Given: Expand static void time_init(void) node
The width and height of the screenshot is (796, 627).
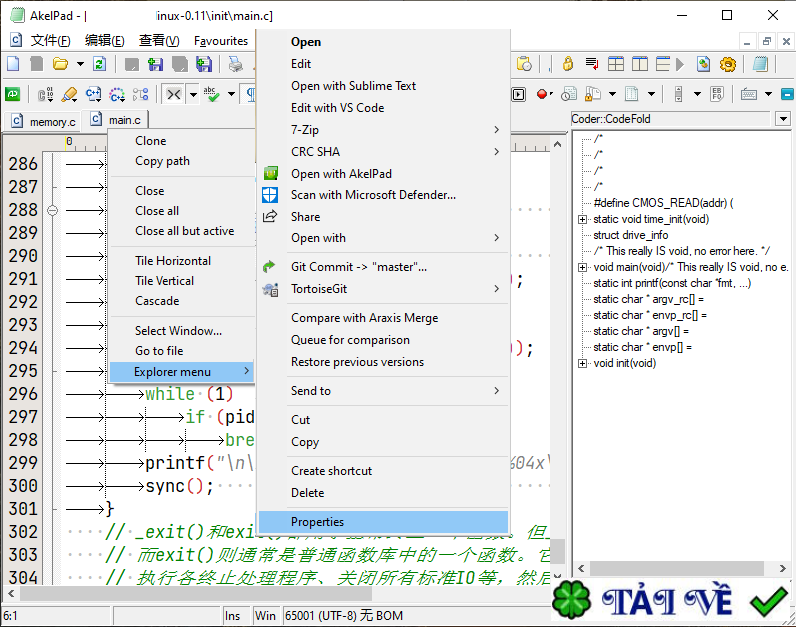Looking at the screenshot, I should point(583,219).
